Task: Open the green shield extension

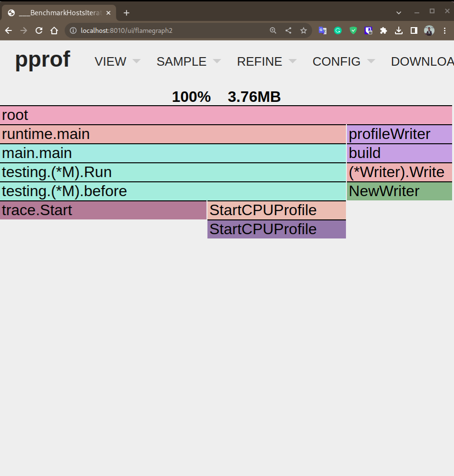Action: coord(353,30)
